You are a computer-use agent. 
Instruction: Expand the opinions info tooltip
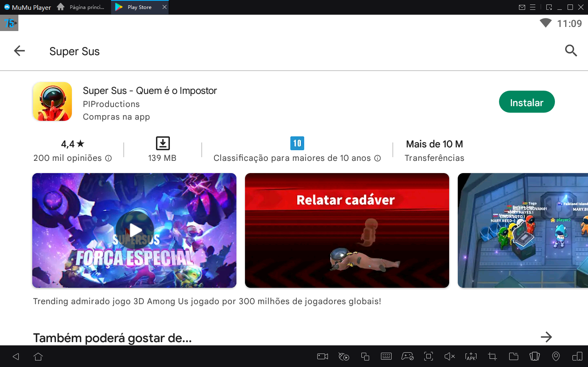(x=109, y=158)
